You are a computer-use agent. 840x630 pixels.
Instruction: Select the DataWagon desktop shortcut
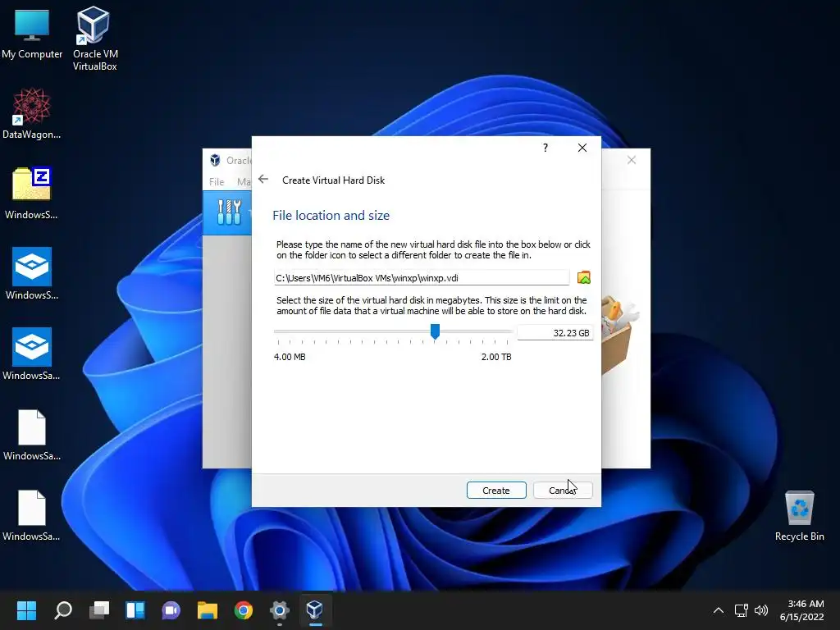pos(32,114)
